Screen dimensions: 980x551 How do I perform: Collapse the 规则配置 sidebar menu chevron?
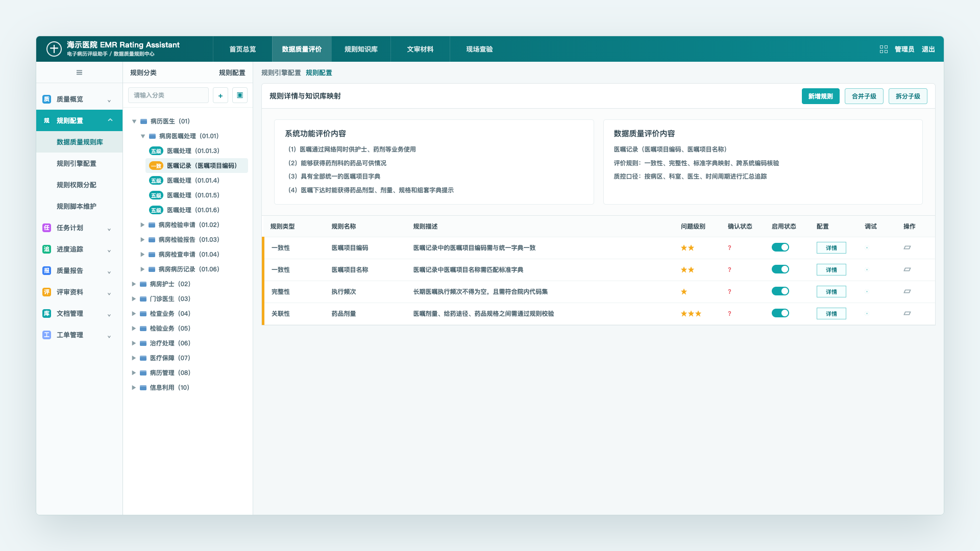point(110,120)
